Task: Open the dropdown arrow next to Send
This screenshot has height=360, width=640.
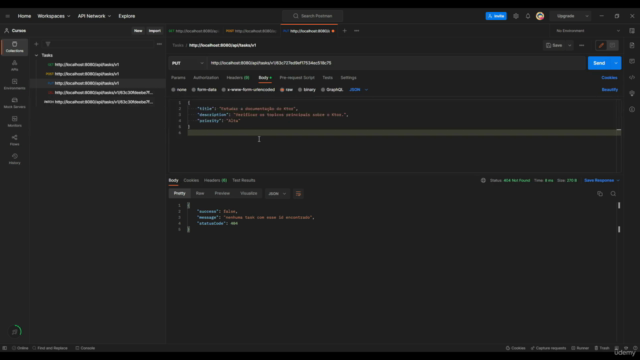Action: pos(616,63)
